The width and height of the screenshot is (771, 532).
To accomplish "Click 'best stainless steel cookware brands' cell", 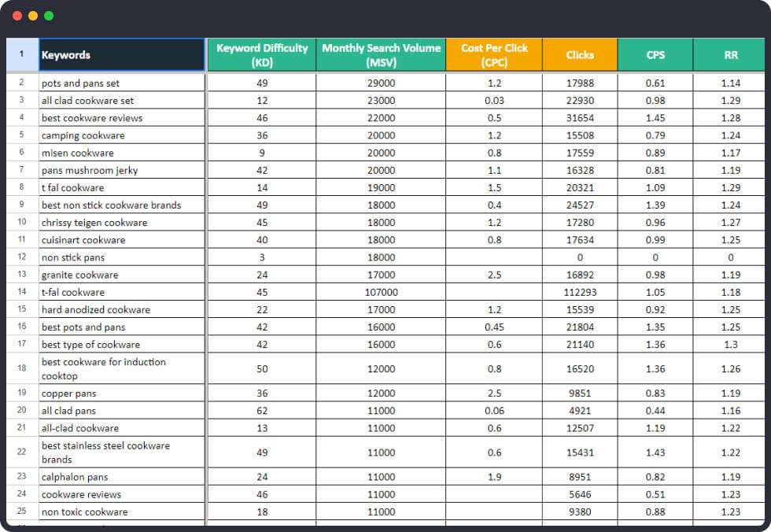I will [x=122, y=453].
